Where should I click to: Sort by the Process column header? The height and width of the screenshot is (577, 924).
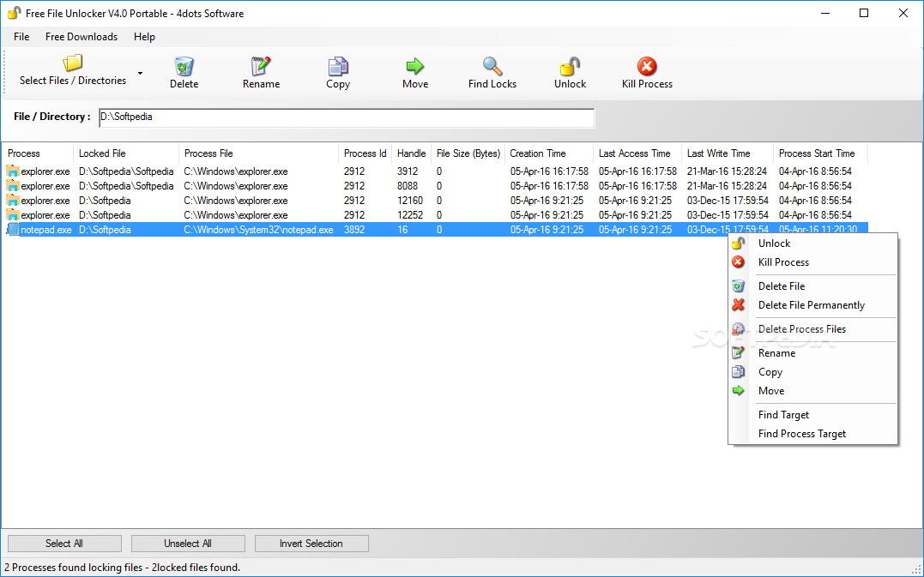pos(38,153)
